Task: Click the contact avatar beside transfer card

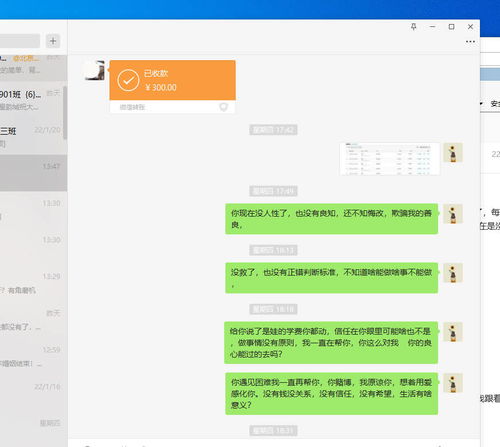Action: [95, 70]
